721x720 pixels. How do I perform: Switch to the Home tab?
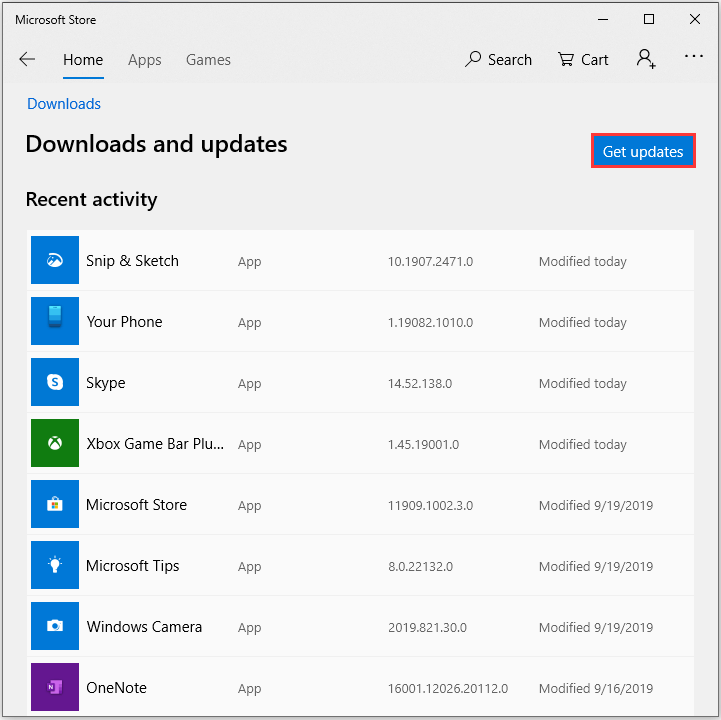83,60
